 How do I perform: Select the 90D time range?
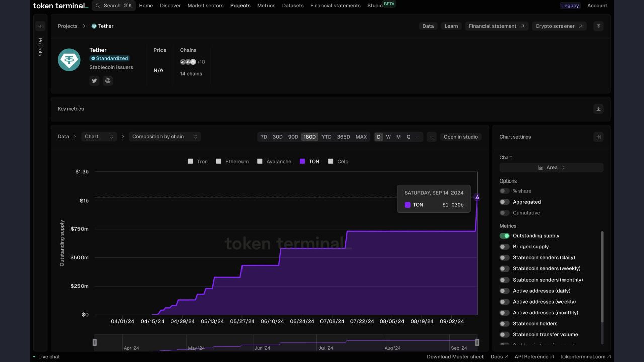coord(293,137)
